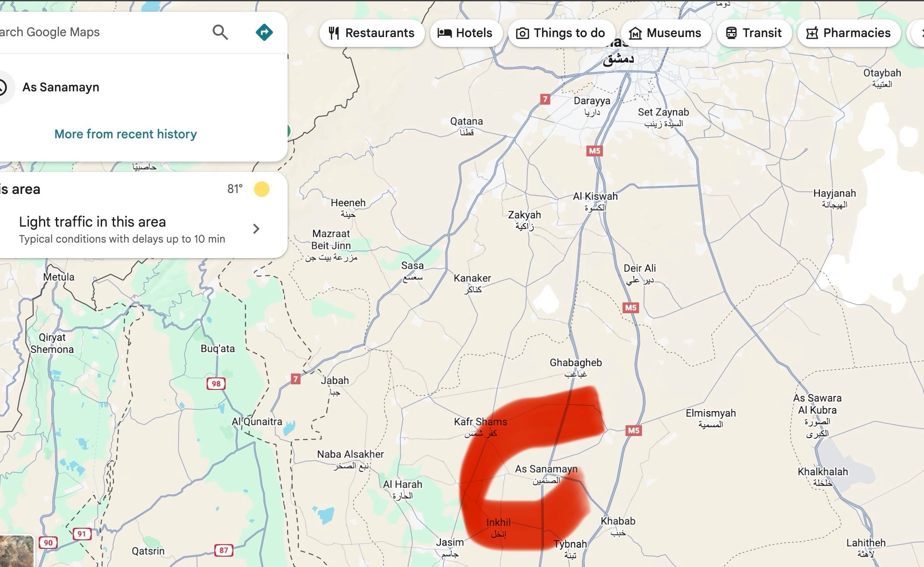Click the Mazraat Beit Jinn label
The height and width of the screenshot is (567, 924).
(331, 246)
